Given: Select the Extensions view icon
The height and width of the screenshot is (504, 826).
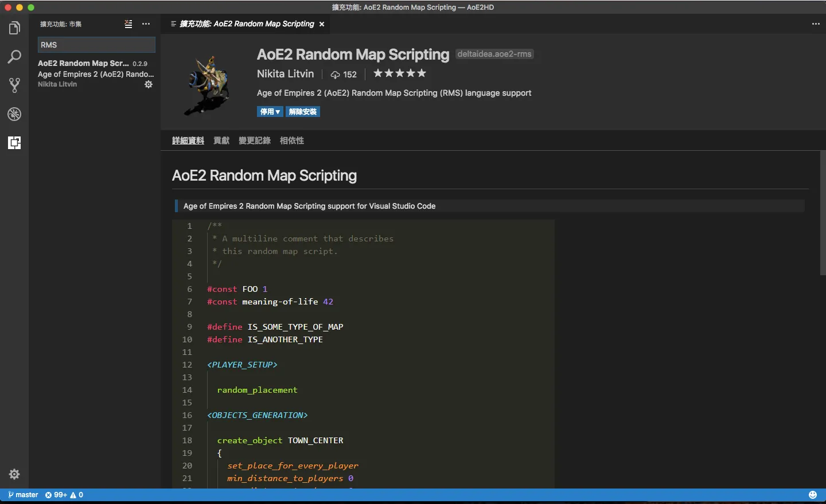Looking at the screenshot, I should [14, 143].
